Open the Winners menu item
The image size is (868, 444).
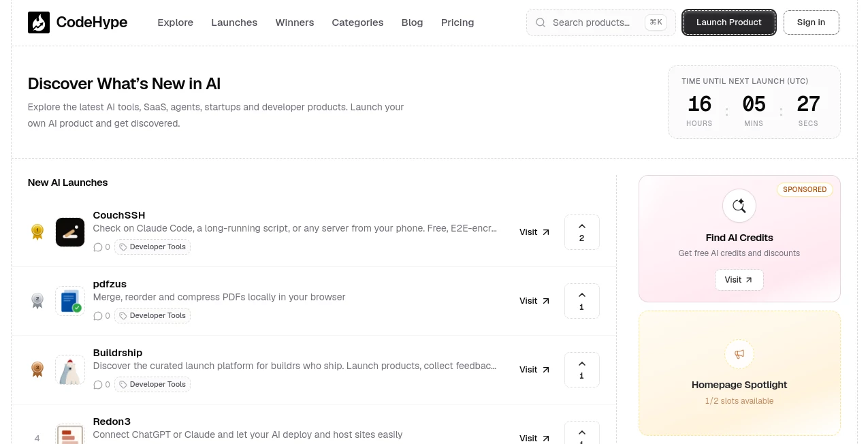[x=295, y=22]
